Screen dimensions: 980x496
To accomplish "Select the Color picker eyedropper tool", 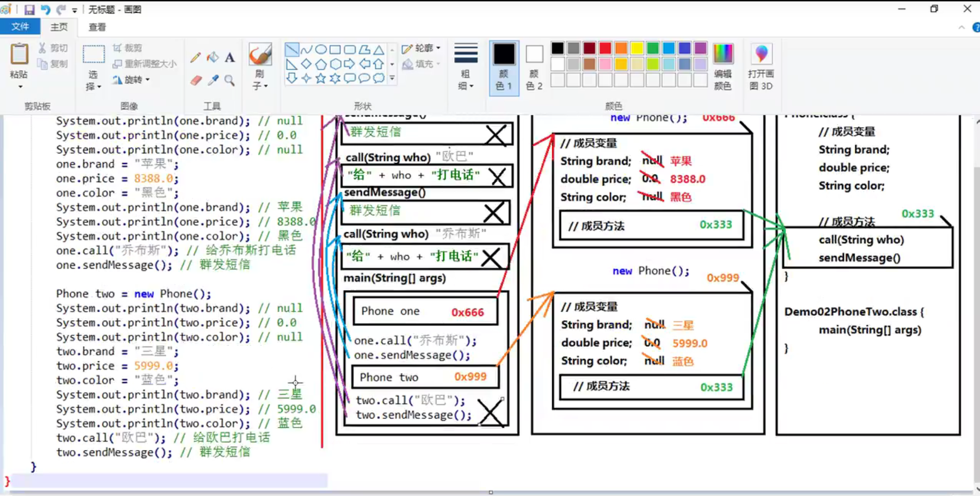I will (213, 80).
